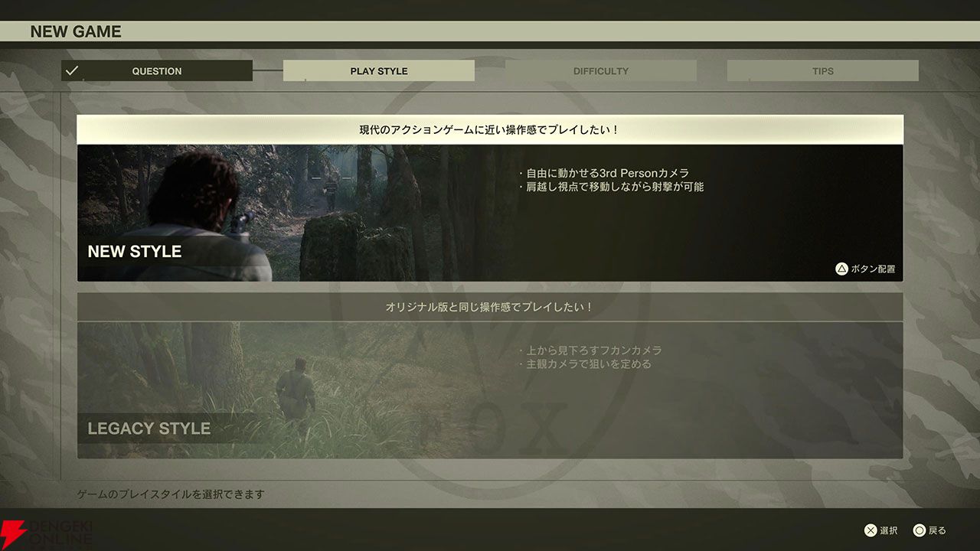The width and height of the screenshot is (980, 551).
Task: Click the checkmark icon on the QUESTION step
Action: click(x=72, y=70)
